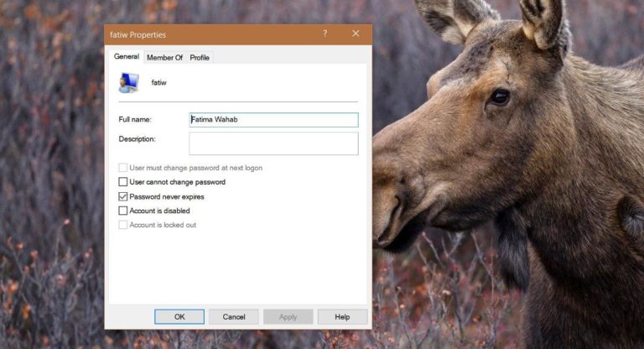Switch to the General tab
The height and width of the screenshot is (349, 644).
coord(126,57)
